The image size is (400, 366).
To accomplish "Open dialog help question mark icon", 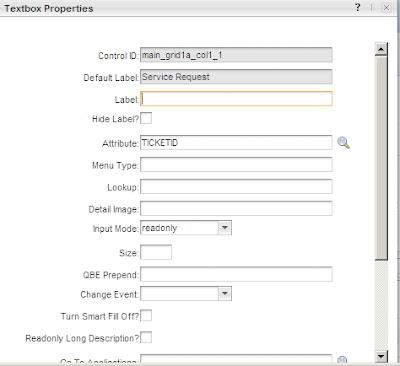I will [358, 7].
